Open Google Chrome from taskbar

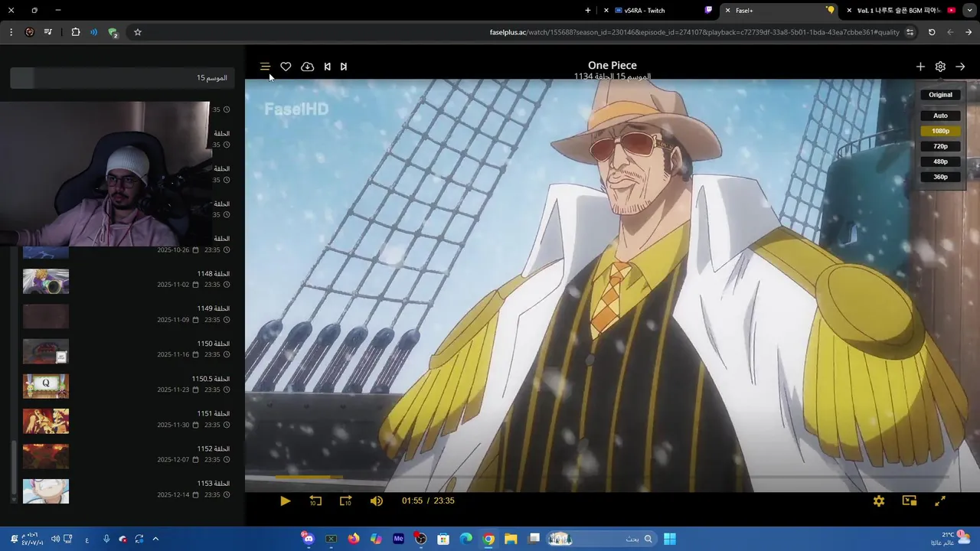pos(488,539)
